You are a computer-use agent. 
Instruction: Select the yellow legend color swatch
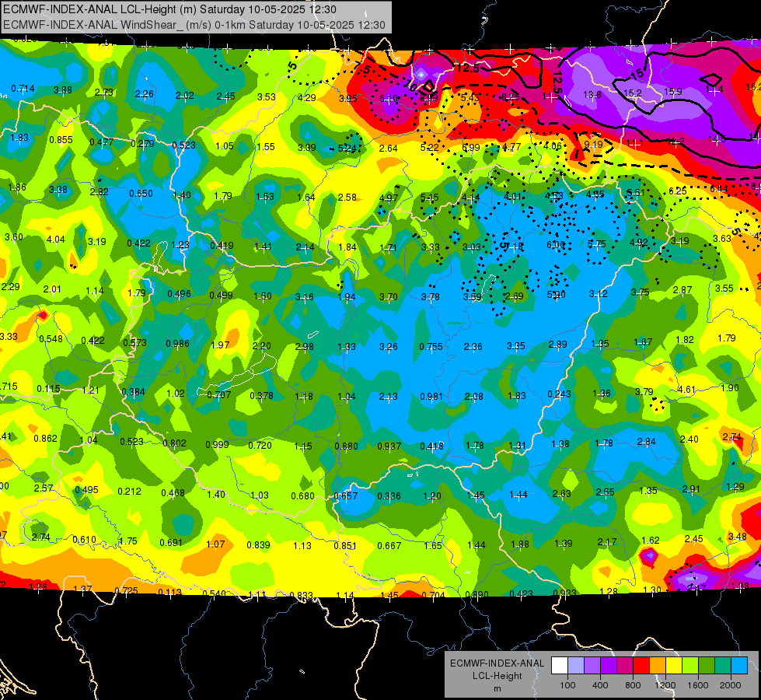point(674,666)
